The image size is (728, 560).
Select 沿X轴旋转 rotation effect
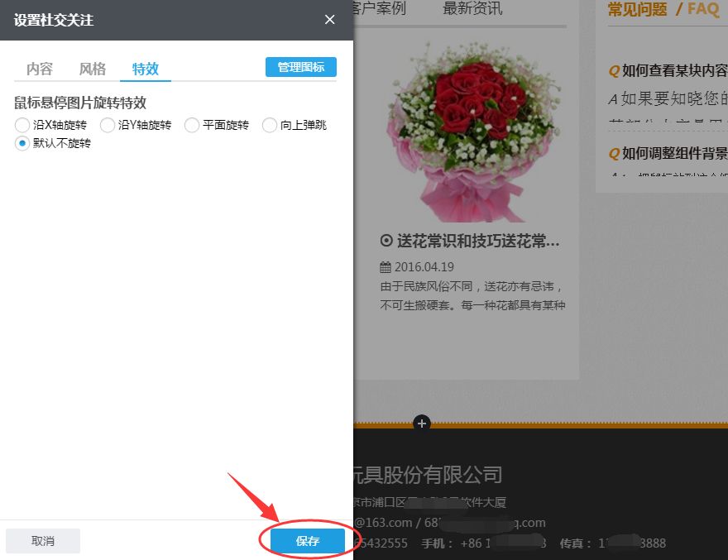click(22, 124)
